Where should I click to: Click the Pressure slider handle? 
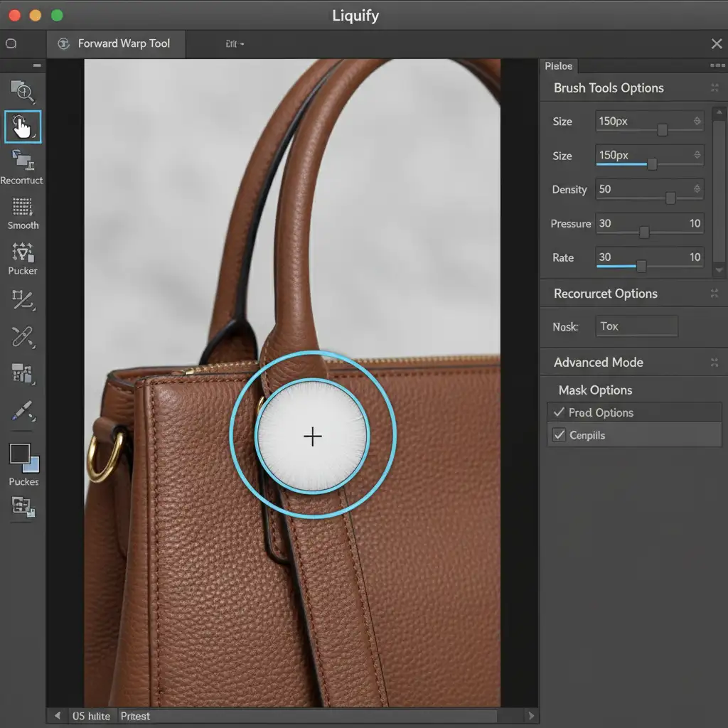pyautogui.click(x=644, y=232)
